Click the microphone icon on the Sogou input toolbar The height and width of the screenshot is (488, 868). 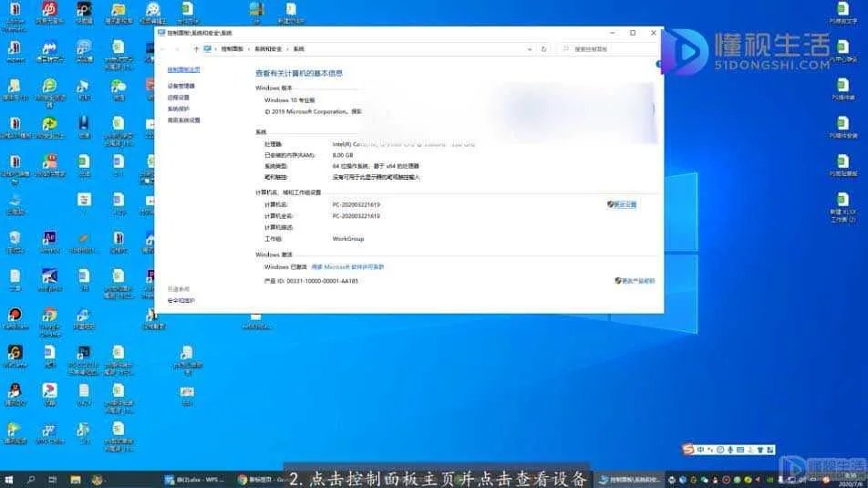[730, 450]
